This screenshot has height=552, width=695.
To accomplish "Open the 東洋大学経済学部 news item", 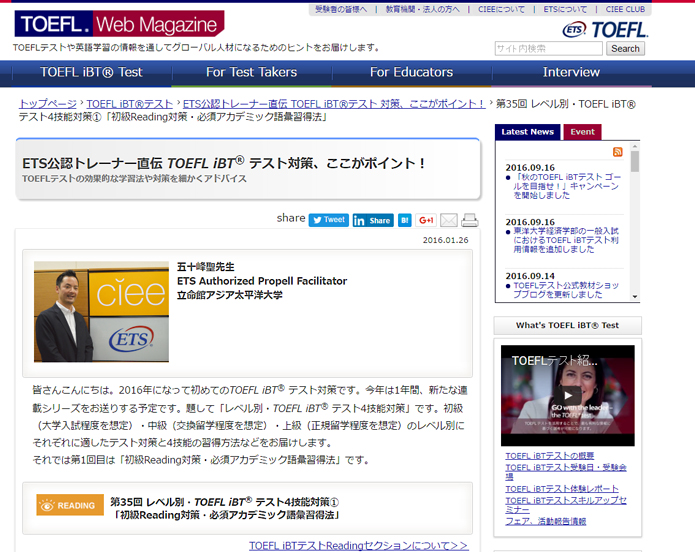I will click(566, 240).
